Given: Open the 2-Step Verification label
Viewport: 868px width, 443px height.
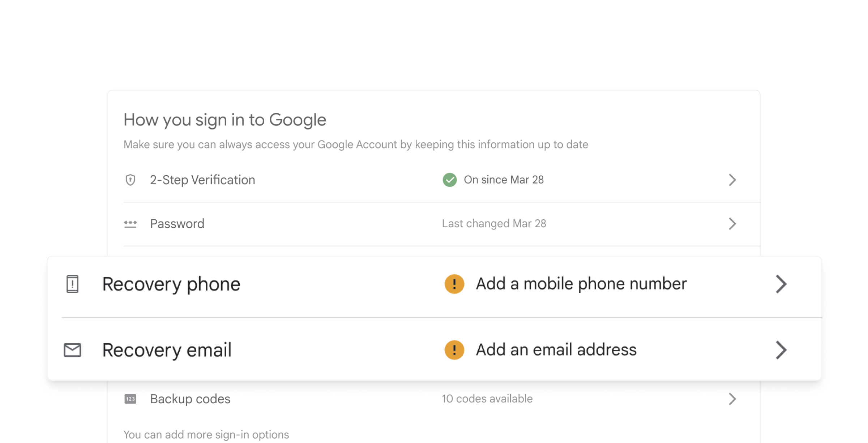Looking at the screenshot, I should pos(202,180).
